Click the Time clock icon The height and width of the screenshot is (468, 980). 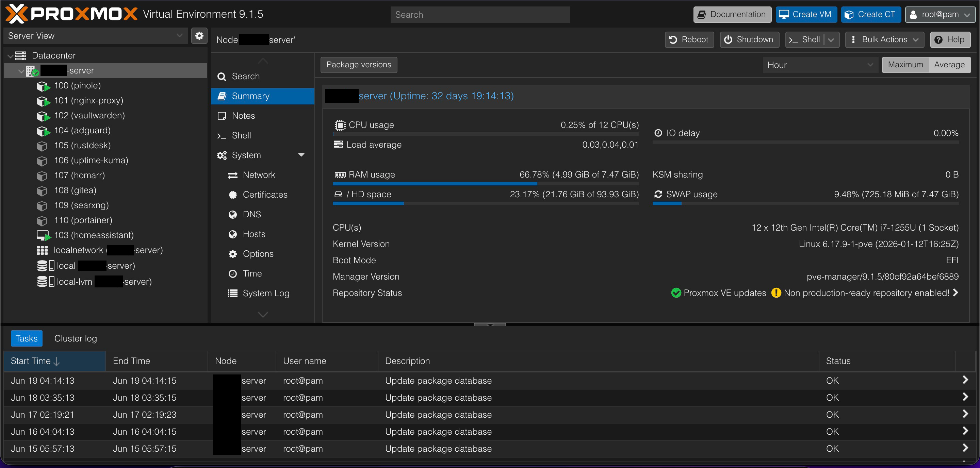tap(232, 274)
